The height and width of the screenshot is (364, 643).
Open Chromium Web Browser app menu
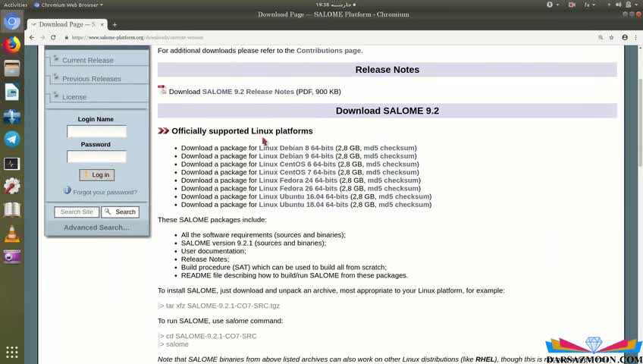[68, 5]
